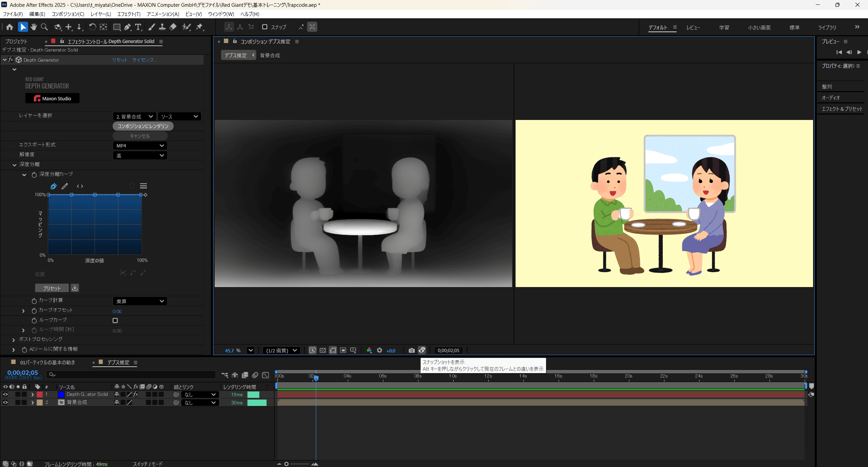Viewport: 868px width, 467px height.
Task: Hide the 背景合成 layer with eye icon
Action: pos(5,403)
